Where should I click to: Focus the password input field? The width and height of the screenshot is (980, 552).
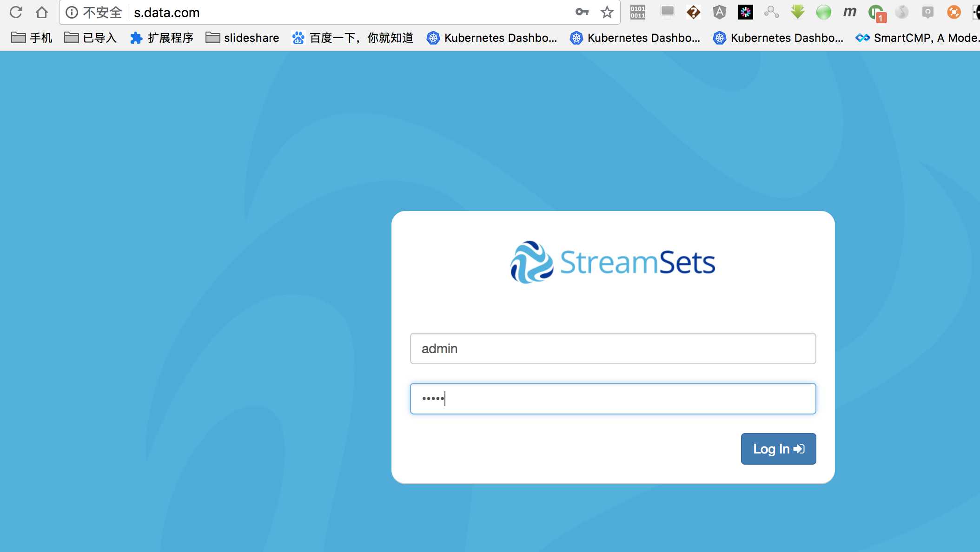(613, 399)
